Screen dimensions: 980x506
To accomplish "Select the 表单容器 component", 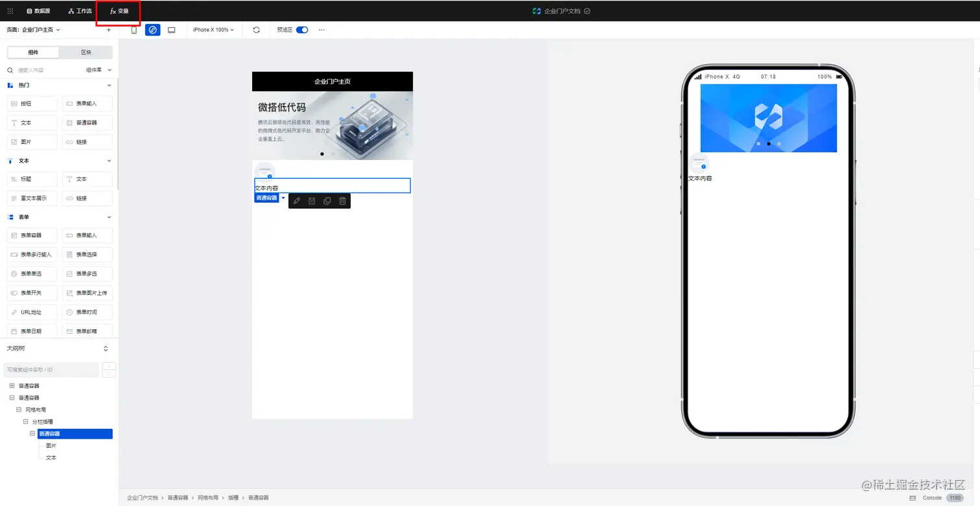I will [32, 235].
